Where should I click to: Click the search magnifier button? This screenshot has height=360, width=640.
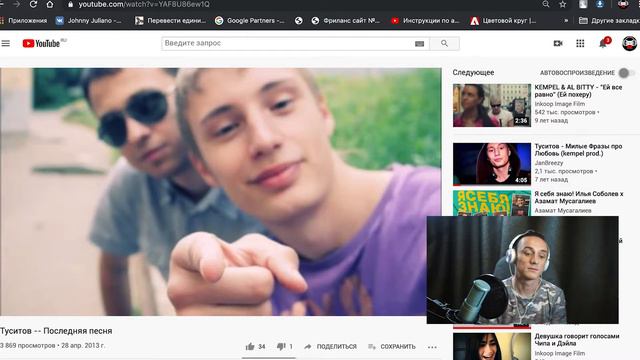444,43
